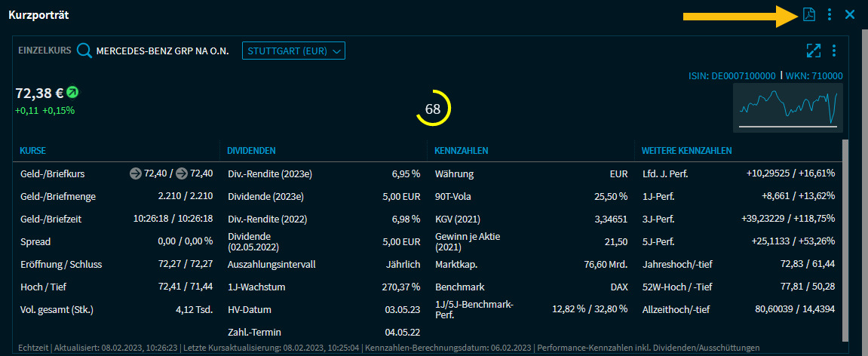Click the yellow score circle showing 68

433,109
